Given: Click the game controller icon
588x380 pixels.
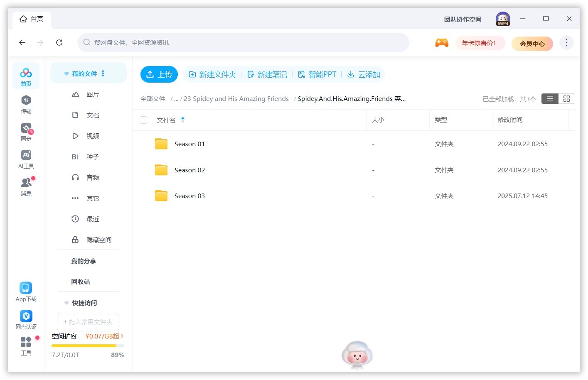Looking at the screenshot, I should [x=441, y=43].
